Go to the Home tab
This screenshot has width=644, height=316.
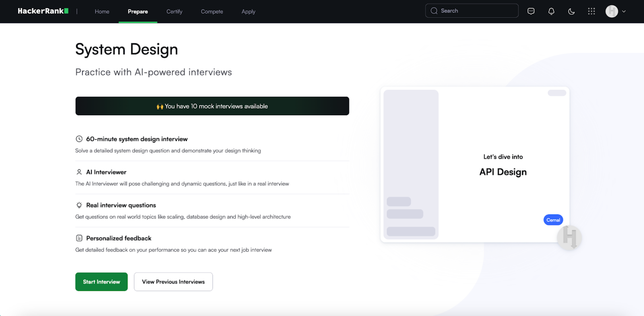[x=102, y=11]
